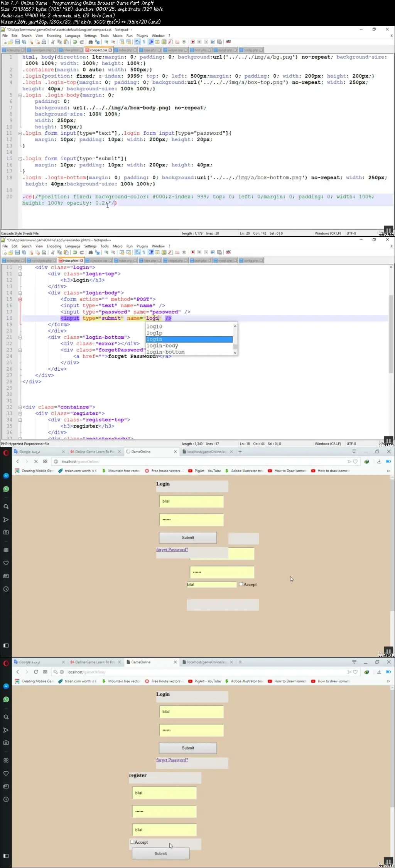Click the Save icon in the compact.css Notepad++ toolbar
This screenshot has height=868, width=395.
pos(17,42)
